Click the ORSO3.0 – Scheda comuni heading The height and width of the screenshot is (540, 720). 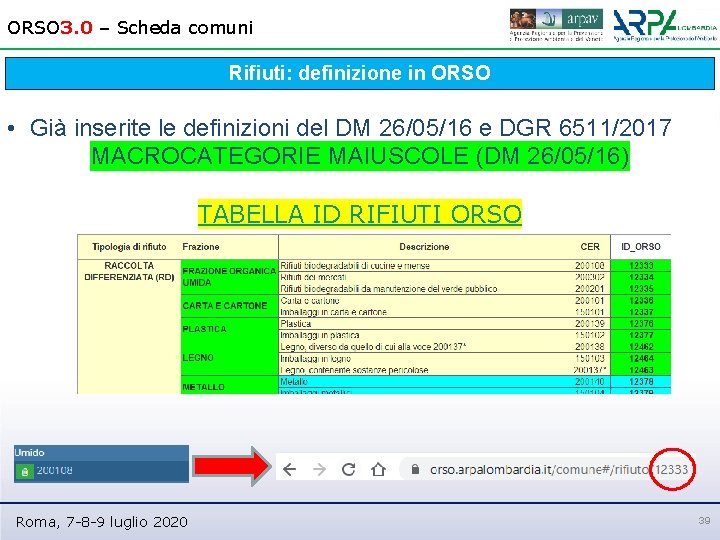tap(130, 28)
